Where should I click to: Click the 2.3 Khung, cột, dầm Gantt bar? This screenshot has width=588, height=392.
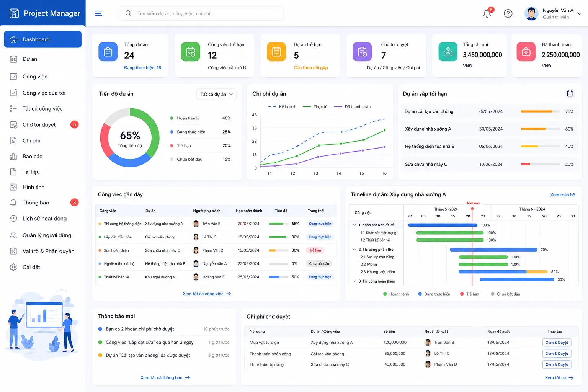coord(503,272)
